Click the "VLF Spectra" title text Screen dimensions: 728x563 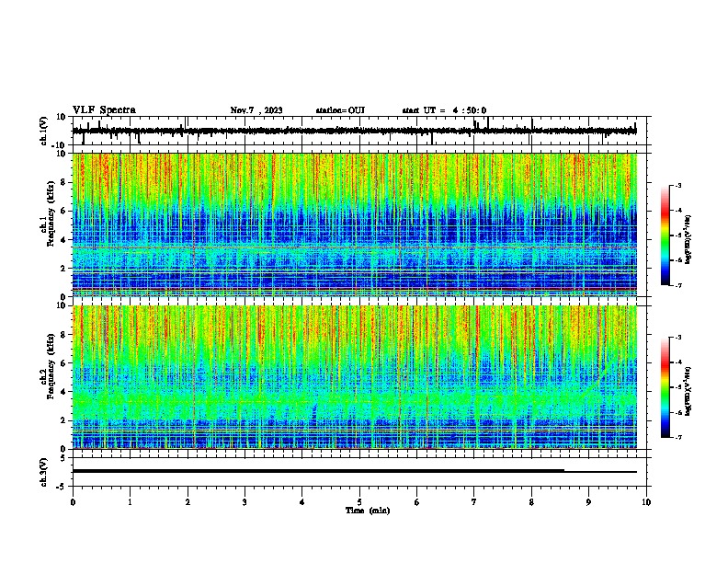point(104,110)
